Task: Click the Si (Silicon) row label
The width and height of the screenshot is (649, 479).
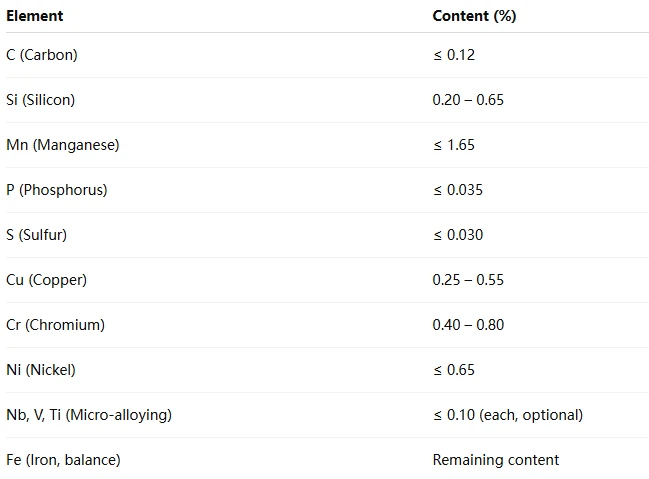Action: [41, 100]
